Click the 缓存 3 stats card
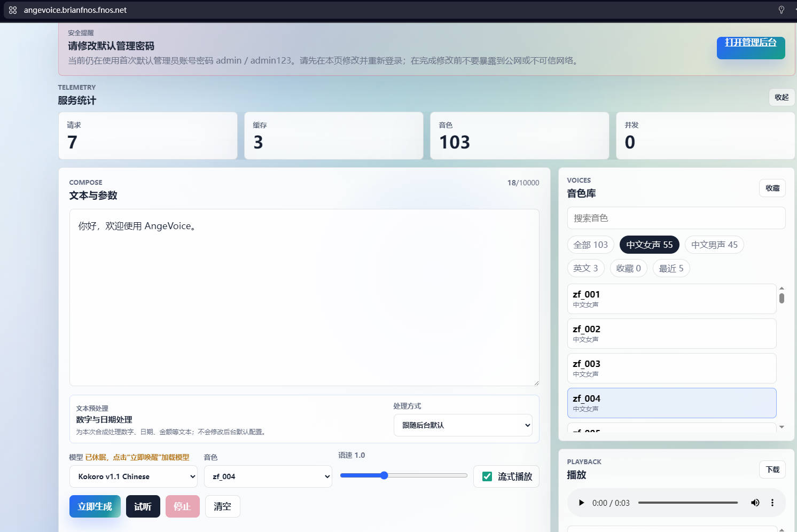 [x=334, y=136]
